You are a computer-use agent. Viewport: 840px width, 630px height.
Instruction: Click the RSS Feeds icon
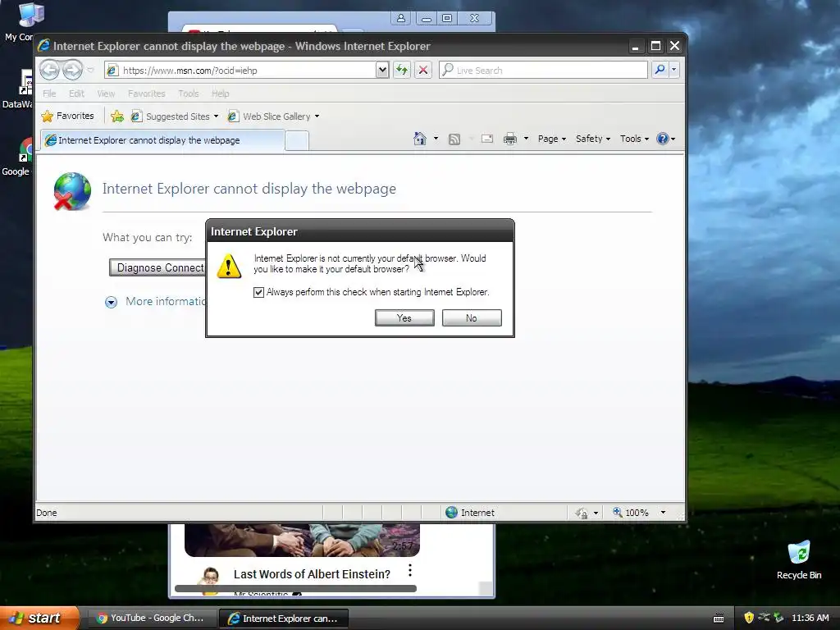pos(454,139)
